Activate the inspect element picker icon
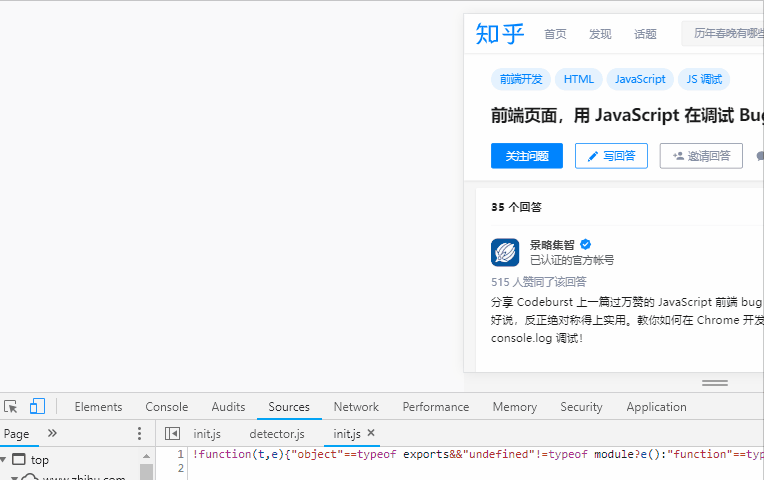This screenshot has height=480, width=764. 11,406
